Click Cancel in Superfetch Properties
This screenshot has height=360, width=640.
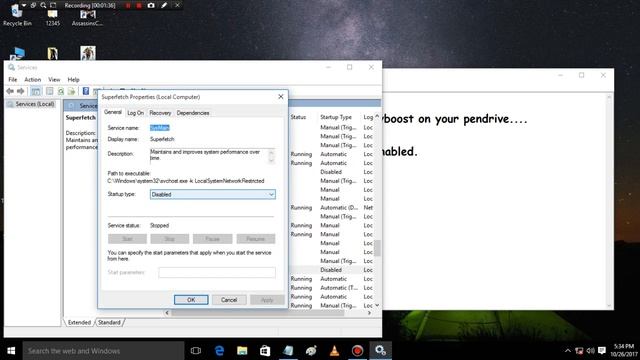click(x=229, y=300)
